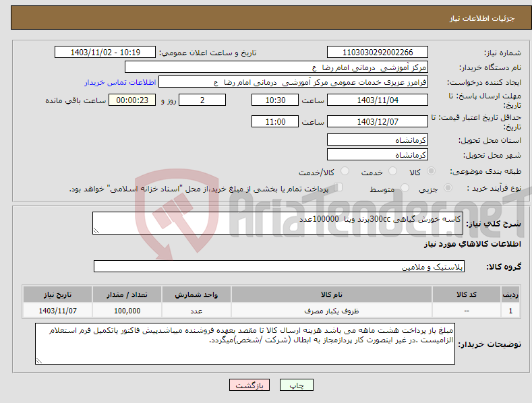Click the announcement date field 1403/11/02 - 10:19
The width and height of the screenshot is (532, 403).
pos(105,53)
